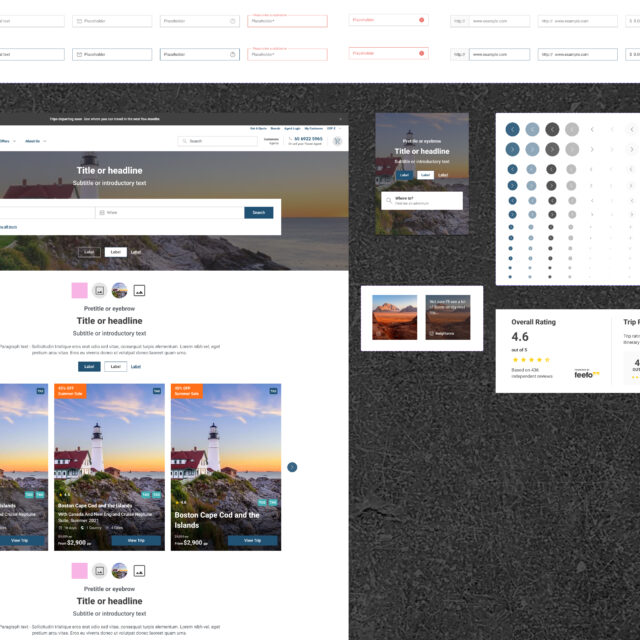Click the yellow stars under the 4.6 rating

point(531,360)
